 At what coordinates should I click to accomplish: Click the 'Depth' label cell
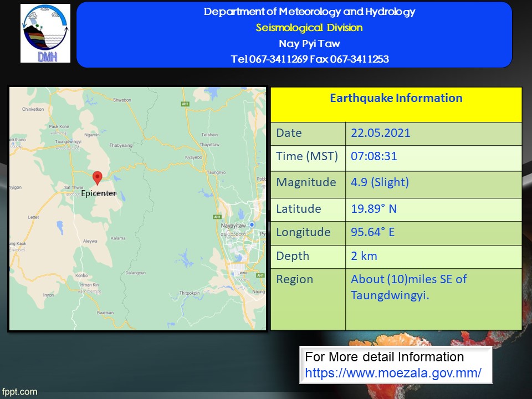[308, 257]
